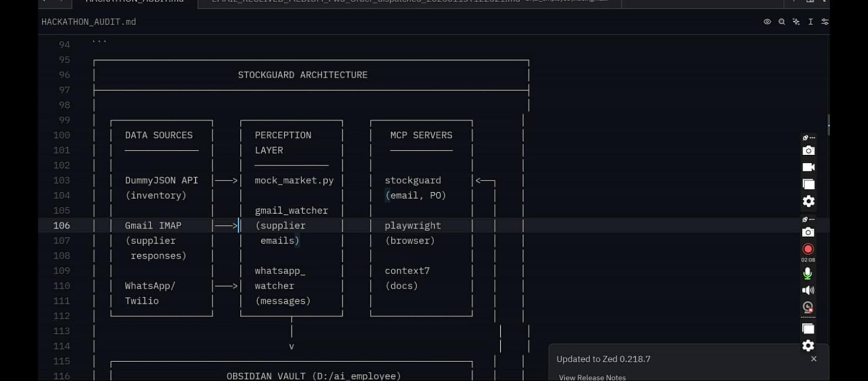
Task: Open the lower recorder settings gear
Action: [808, 346]
